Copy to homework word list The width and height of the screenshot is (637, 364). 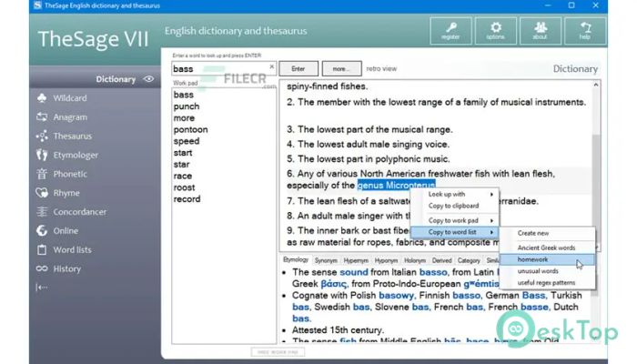pyautogui.click(x=547, y=259)
